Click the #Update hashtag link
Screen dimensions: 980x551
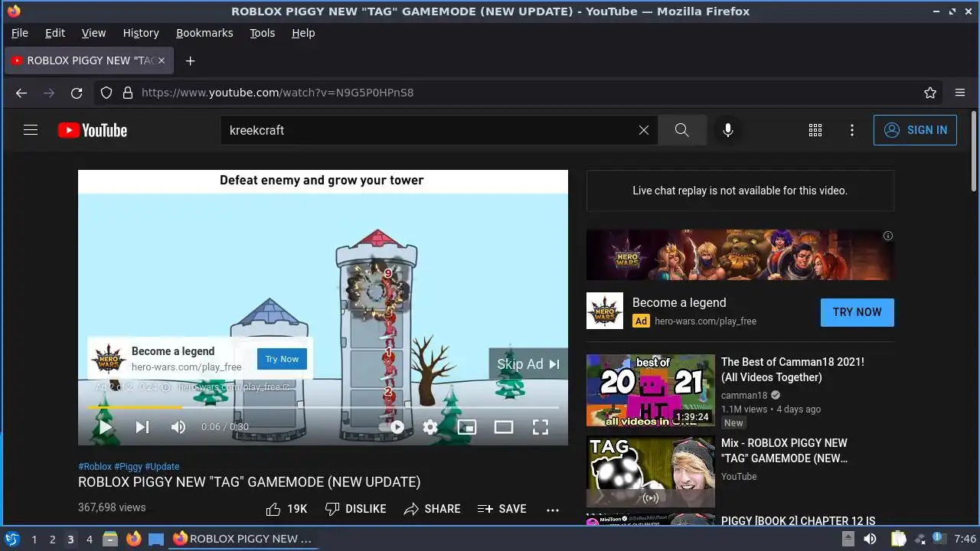coord(162,466)
